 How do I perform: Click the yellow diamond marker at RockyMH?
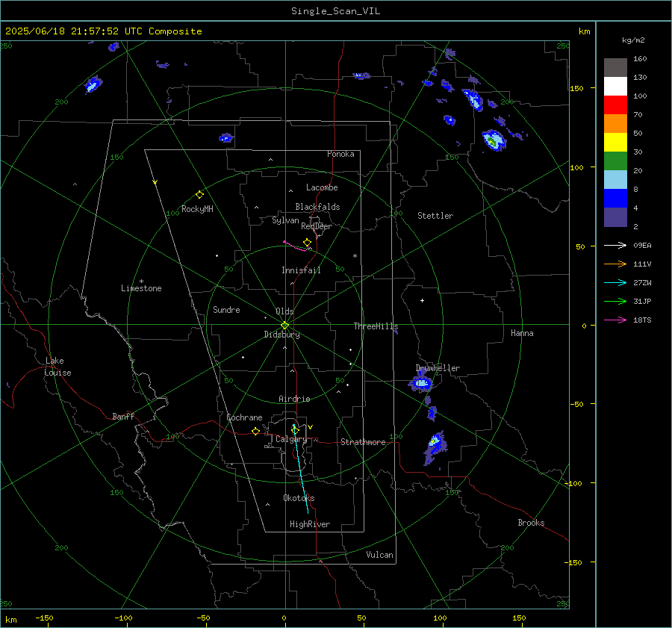point(199,195)
